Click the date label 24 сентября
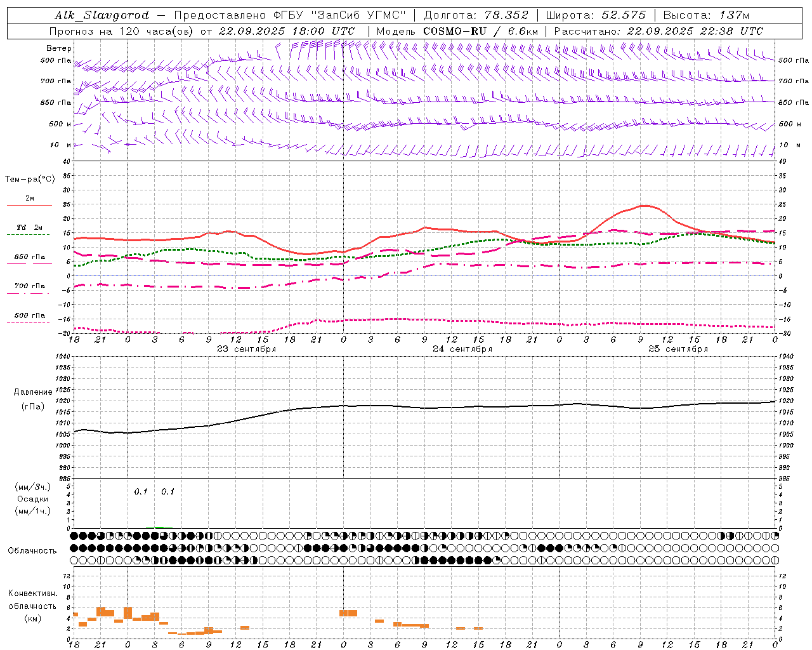 pos(462,349)
